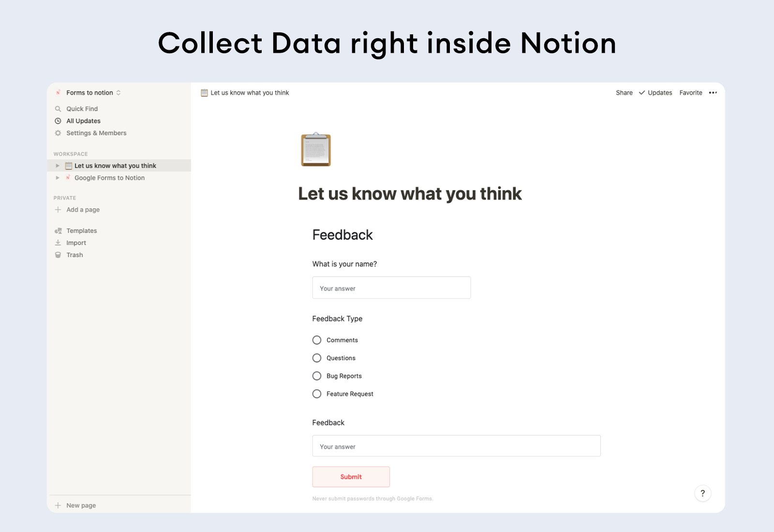The image size is (774, 532).
Task: Open the help question-mark bubble
Action: click(x=703, y=493)
